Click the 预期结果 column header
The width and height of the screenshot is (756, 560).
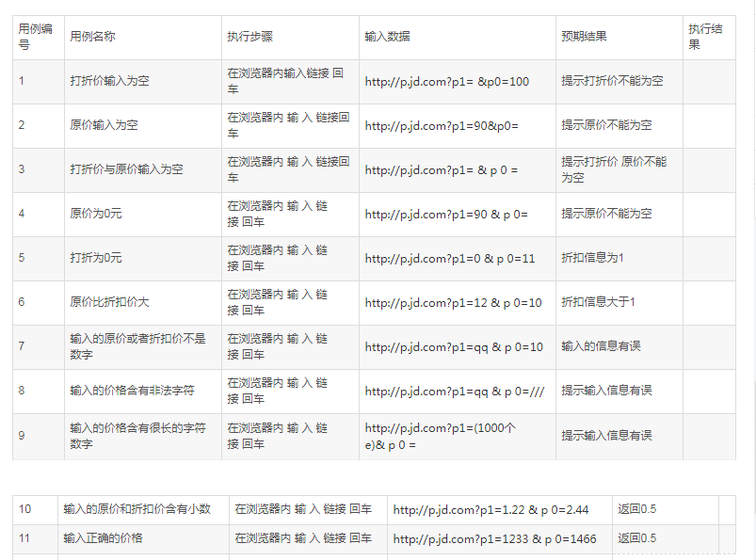[x=619, y=37]
